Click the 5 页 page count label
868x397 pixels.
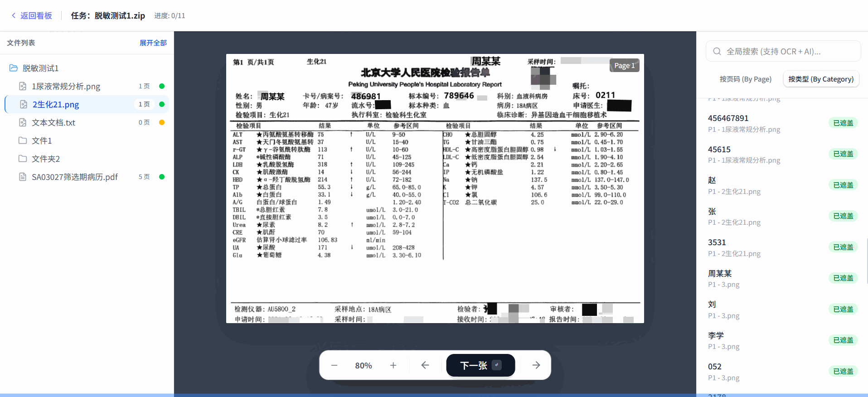(x=144, y=177)
